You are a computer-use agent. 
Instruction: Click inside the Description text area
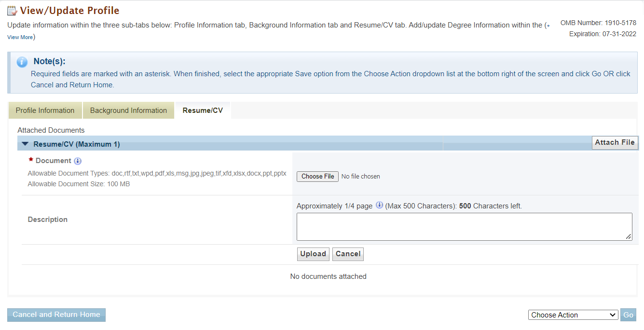click(464, 227)
